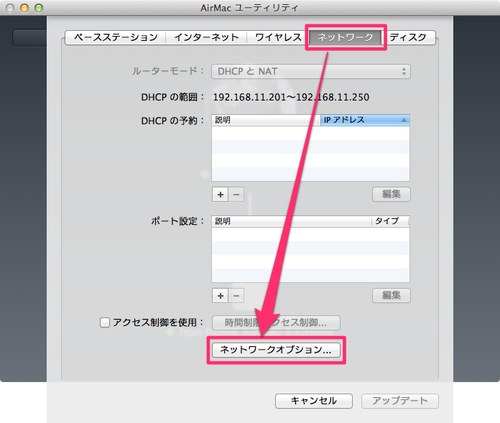Click the 説明 header in ポート設定 table
500x423 pixels.
tap(291, 221)
